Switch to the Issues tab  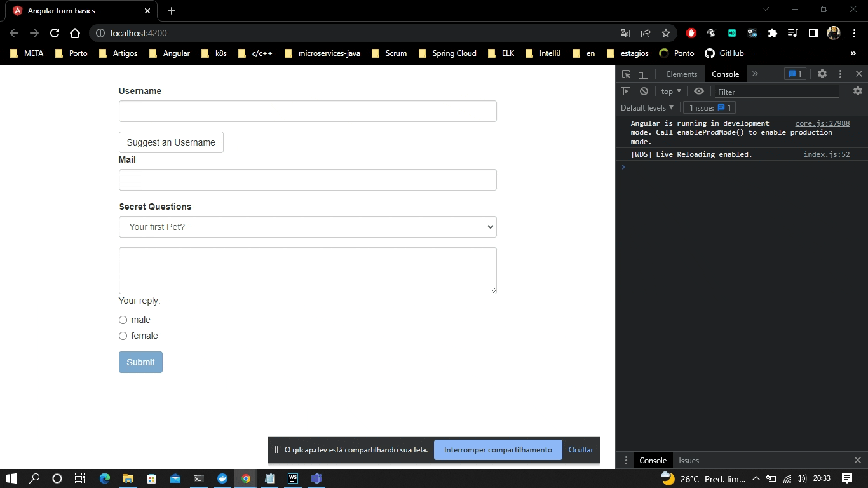coord(688,460)
